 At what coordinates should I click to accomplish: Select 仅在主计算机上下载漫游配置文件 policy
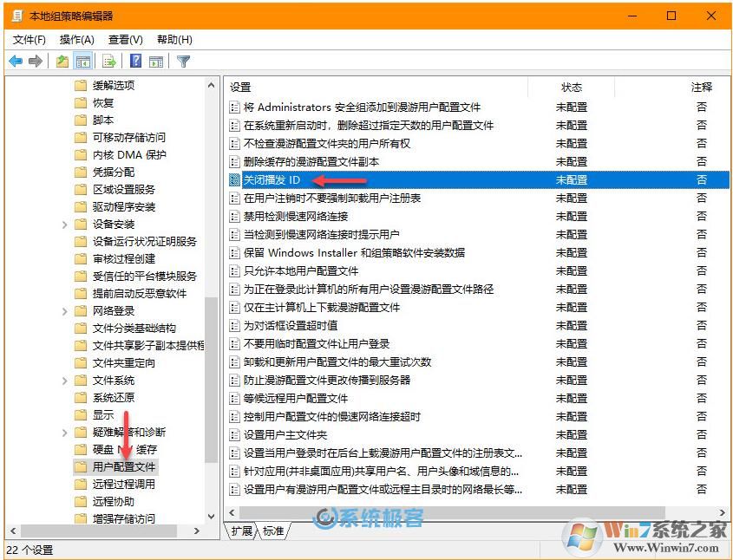[322, 308]
